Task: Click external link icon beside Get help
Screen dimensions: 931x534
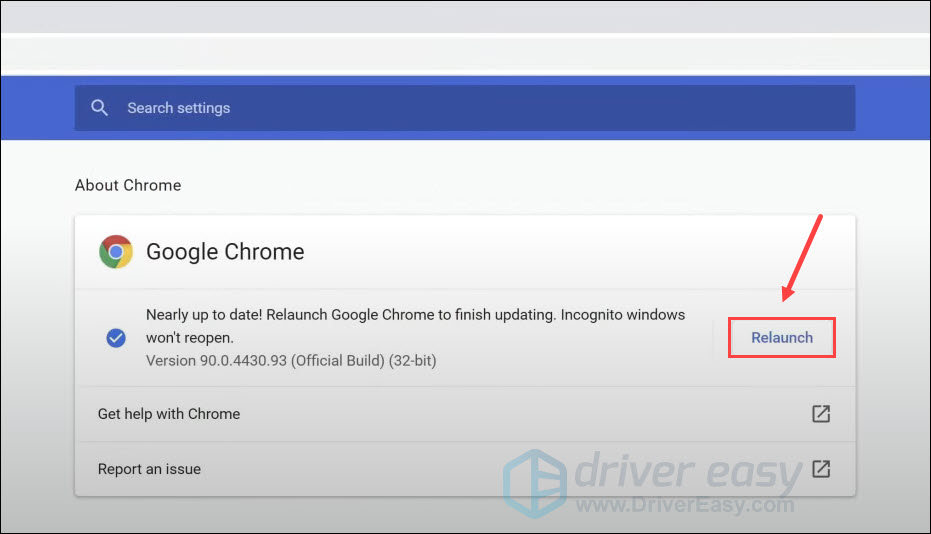Action: click(821, 414)
